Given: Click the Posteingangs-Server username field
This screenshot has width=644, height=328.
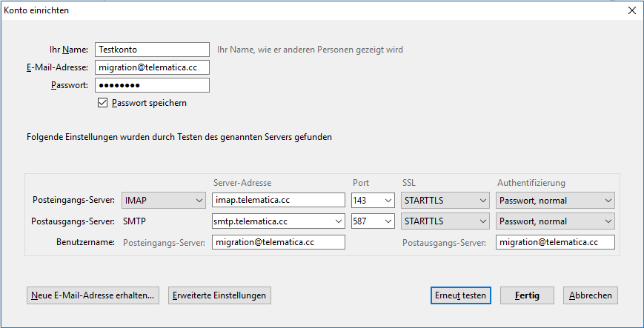Looking at the screenshot, I should [x=279, y=242].
